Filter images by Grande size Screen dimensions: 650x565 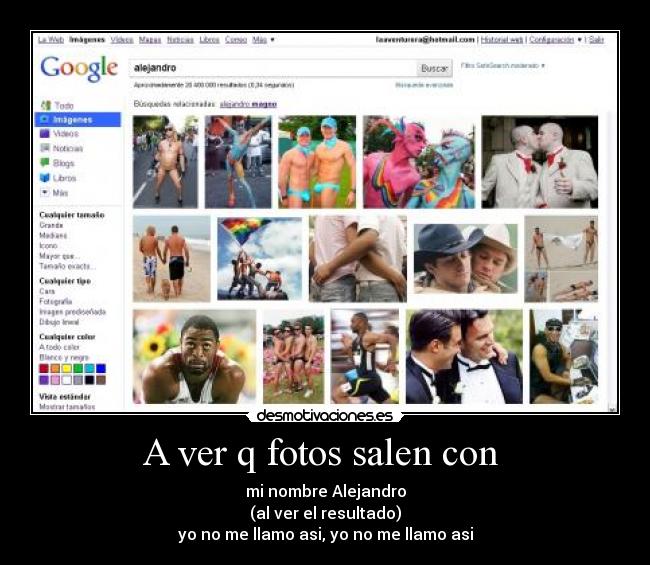pyautogui.click(x=51, y=225)
